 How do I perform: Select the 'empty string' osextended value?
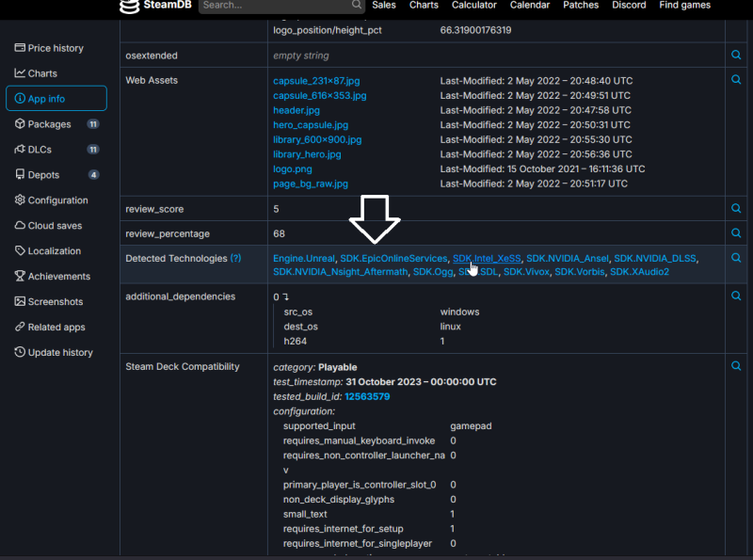(x=300, y=56)
